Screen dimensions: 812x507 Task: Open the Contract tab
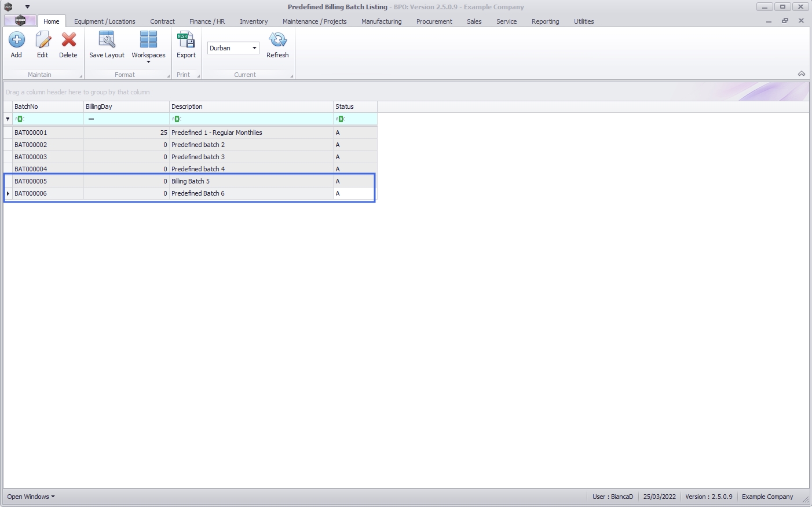point(162,21)
